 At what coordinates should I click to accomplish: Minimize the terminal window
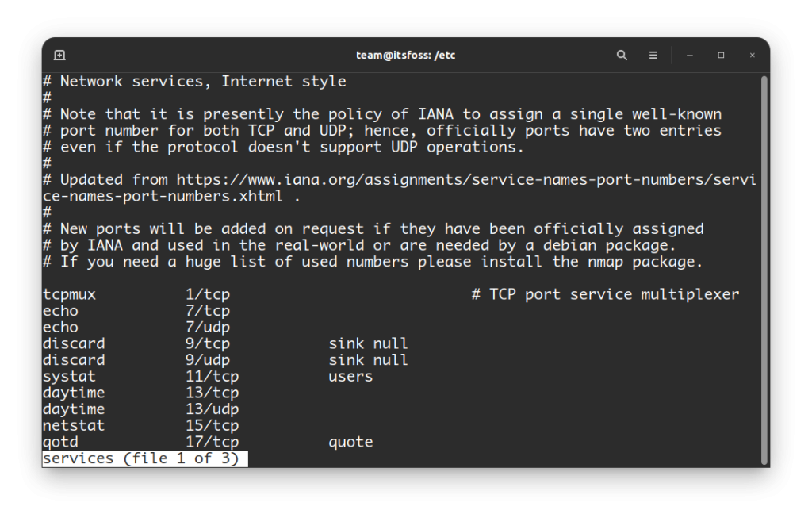coord(690,56)
